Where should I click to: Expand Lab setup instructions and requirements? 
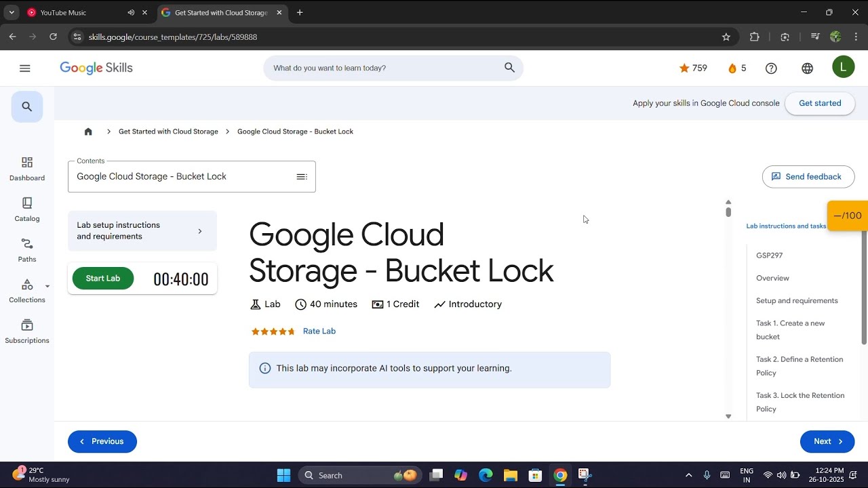pyautogui.click(x=142, y=230)
